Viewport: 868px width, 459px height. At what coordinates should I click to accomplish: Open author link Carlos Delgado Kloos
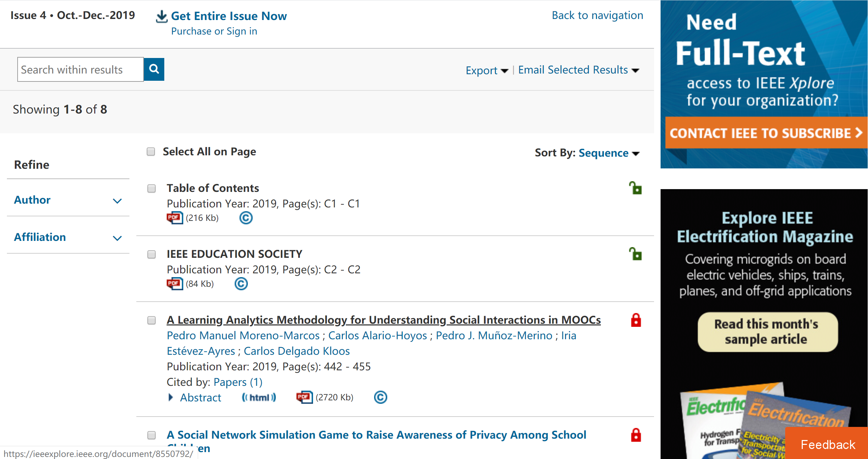[x=296, y=351]
